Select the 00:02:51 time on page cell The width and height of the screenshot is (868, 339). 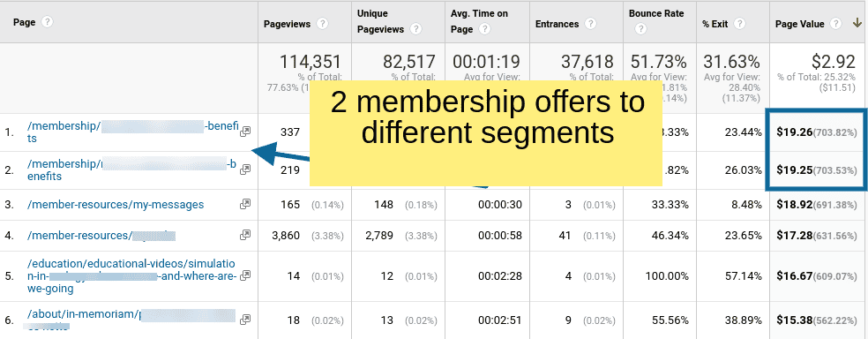pyautogui.click(x=500, y=320)
